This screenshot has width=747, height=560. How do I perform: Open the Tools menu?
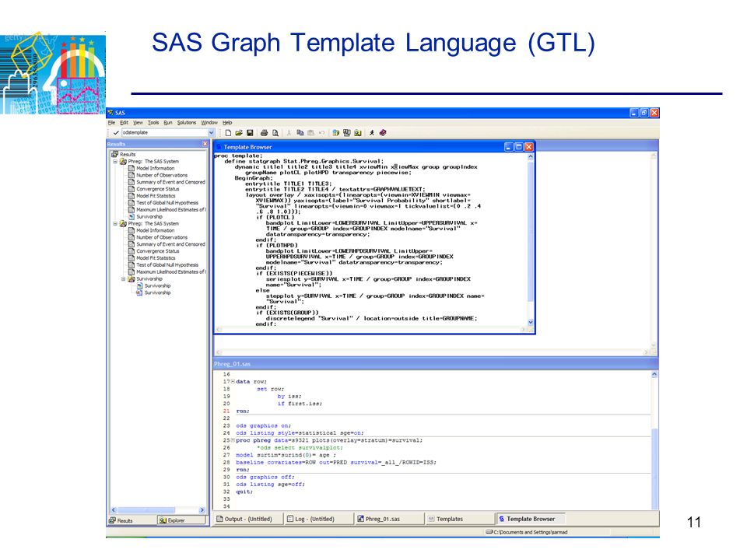click(x=153, y=122)
